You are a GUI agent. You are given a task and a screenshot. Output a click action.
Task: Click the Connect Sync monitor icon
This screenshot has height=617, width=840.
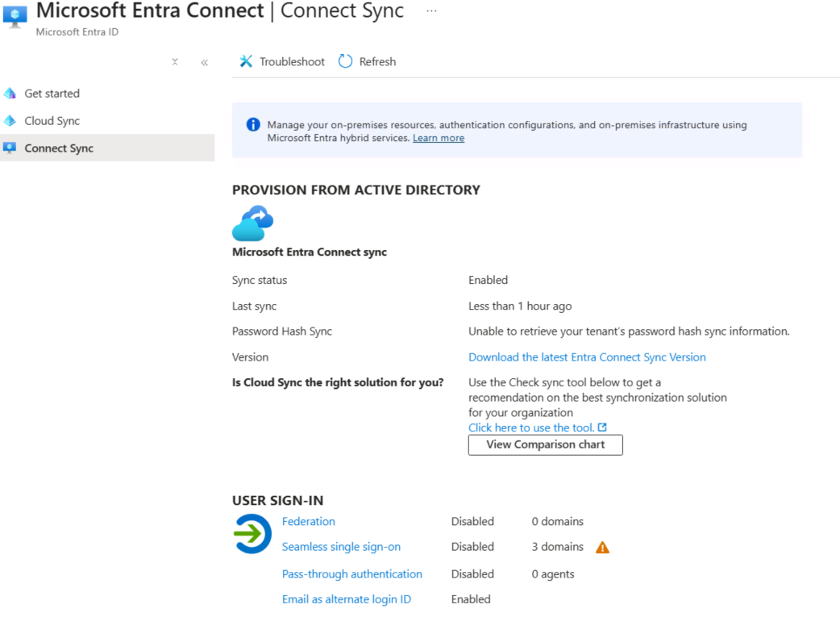(x=10, y=148)
